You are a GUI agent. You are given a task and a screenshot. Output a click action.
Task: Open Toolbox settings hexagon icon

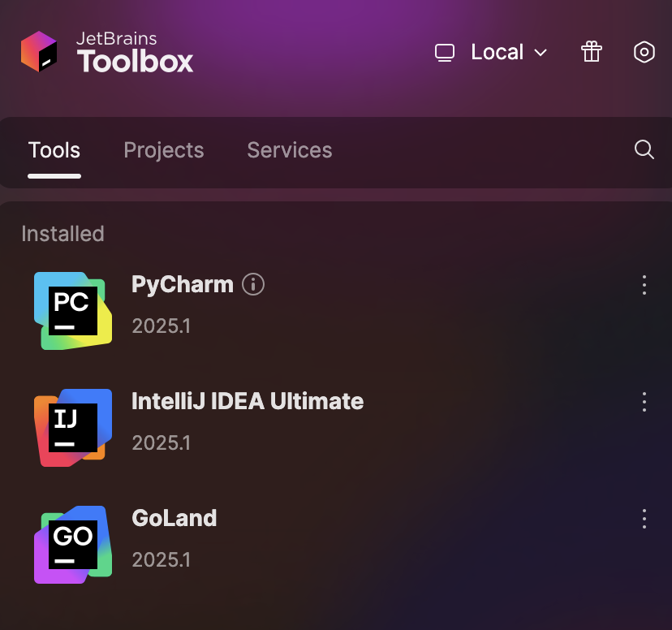(x=644, y=52)
